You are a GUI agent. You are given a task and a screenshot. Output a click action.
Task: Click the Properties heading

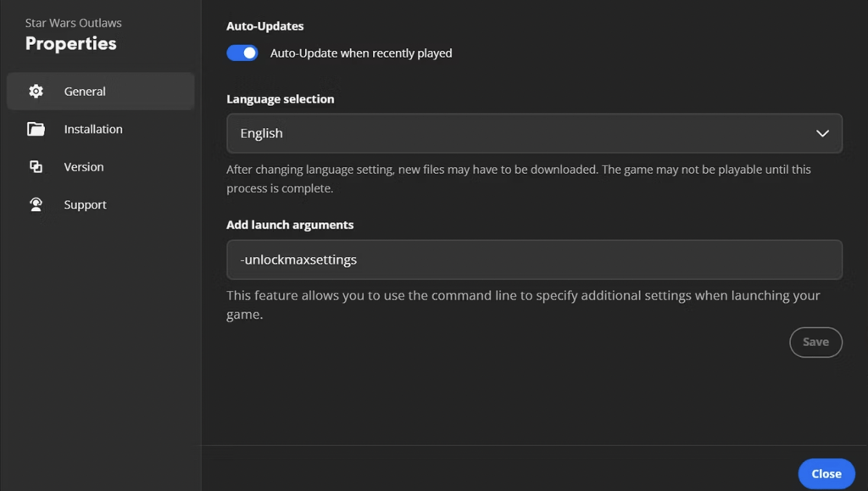coord(71,43)
